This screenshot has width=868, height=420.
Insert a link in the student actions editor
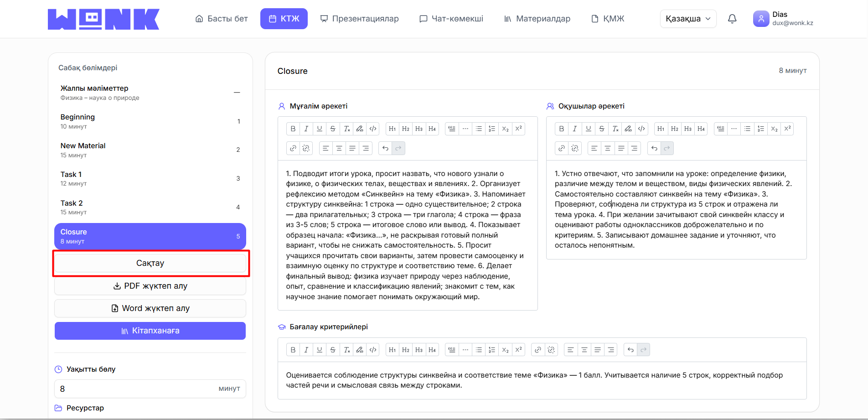tap(562, 148)
